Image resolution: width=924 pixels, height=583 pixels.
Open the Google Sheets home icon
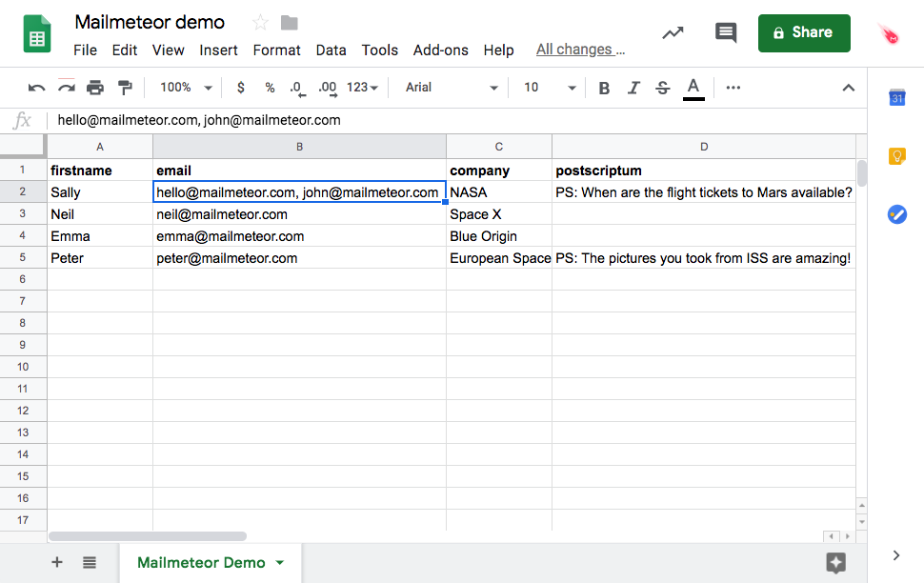(37, 34)
